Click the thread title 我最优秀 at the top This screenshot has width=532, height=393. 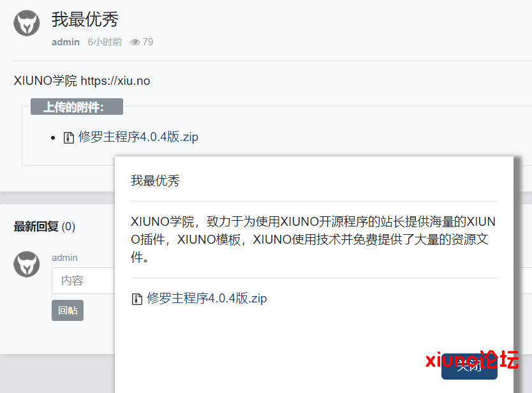[x=85, y=19]
